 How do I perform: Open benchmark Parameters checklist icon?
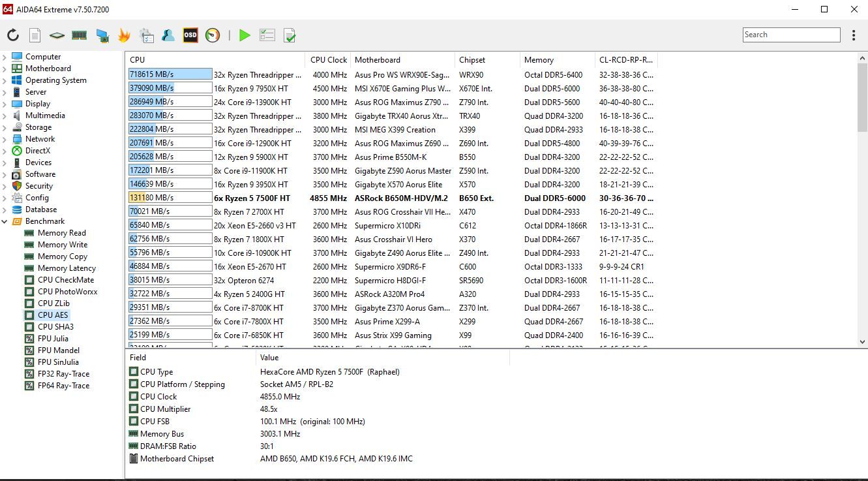267,35
